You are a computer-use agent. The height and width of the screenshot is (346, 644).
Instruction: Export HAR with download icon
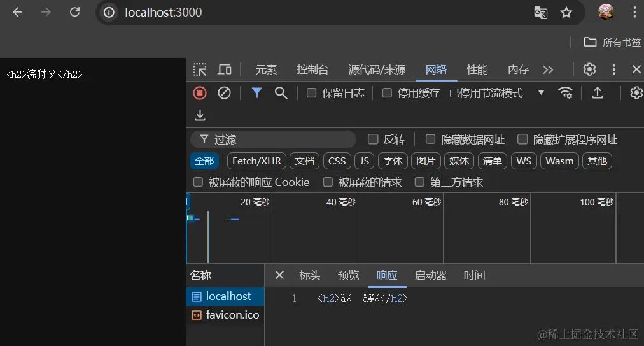pyautogui.click(x=200, y=115)
